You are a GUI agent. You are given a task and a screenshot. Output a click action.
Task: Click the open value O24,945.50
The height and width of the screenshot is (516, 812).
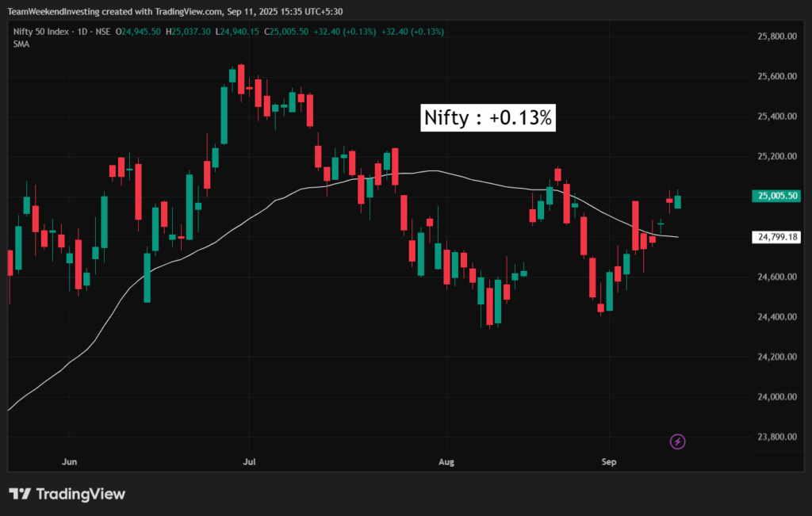point(138,32)
